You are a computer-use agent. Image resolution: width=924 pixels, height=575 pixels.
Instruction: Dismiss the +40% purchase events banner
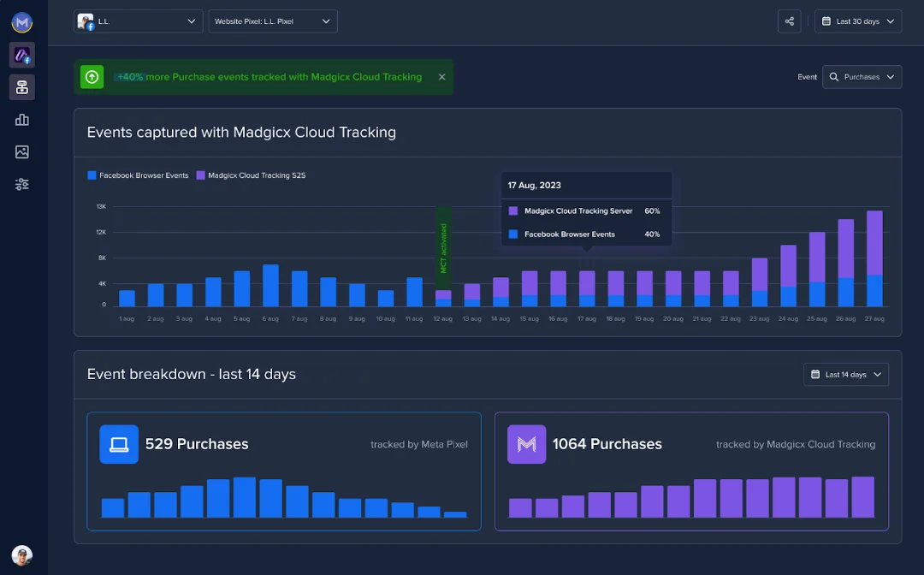[442, 77]
